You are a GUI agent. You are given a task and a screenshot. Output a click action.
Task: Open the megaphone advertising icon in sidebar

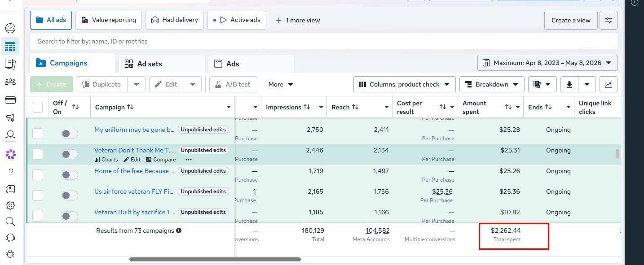click(10, 118)
